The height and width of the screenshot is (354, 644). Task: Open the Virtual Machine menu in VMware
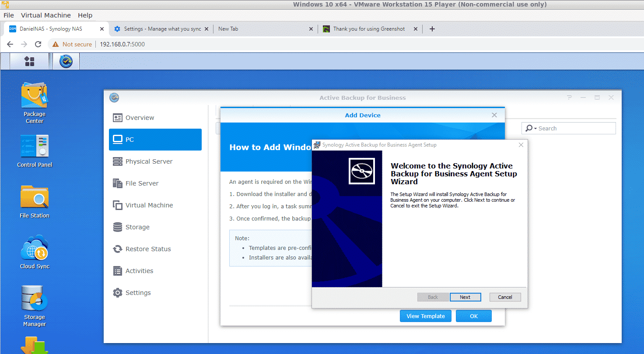click(x=45, y=15)
